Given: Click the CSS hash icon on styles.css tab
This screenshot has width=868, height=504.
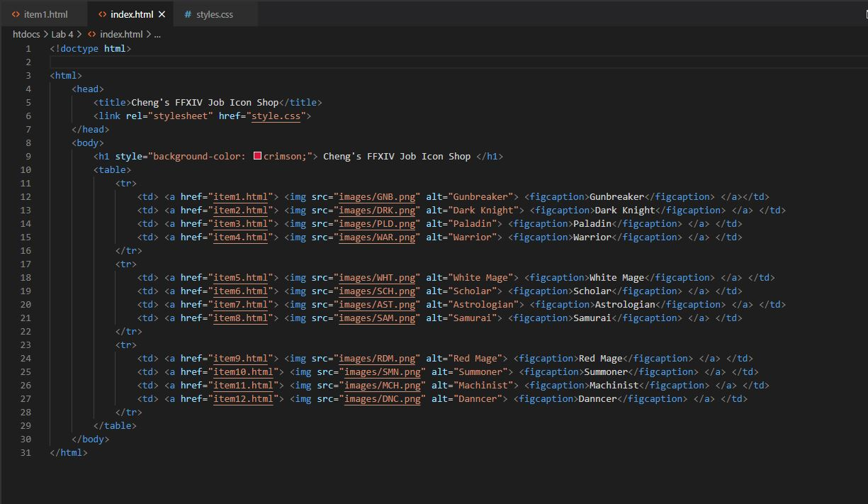Looking at the screenshot, I should pyautogui.click(x=188, y=14).
